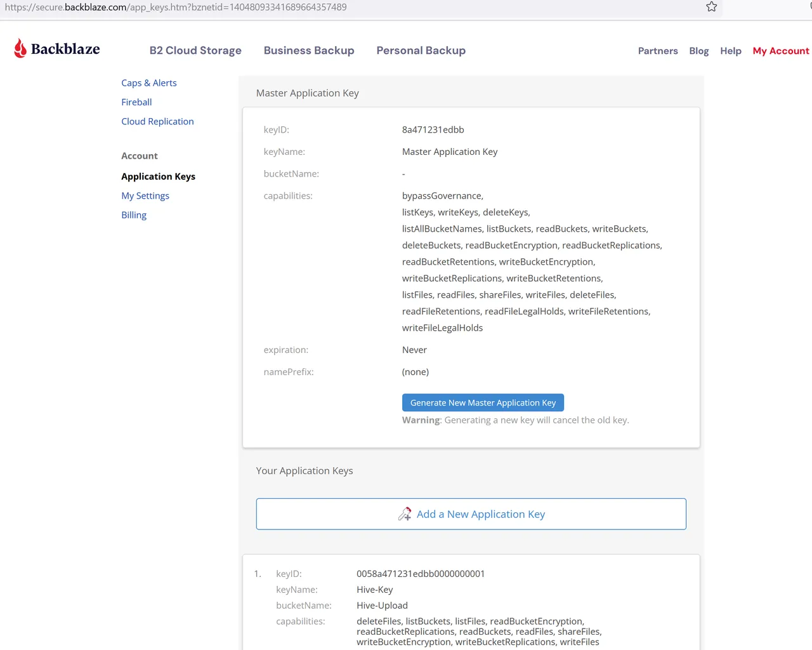Click namePrefix value '(none)'

[x=416, y=372]
